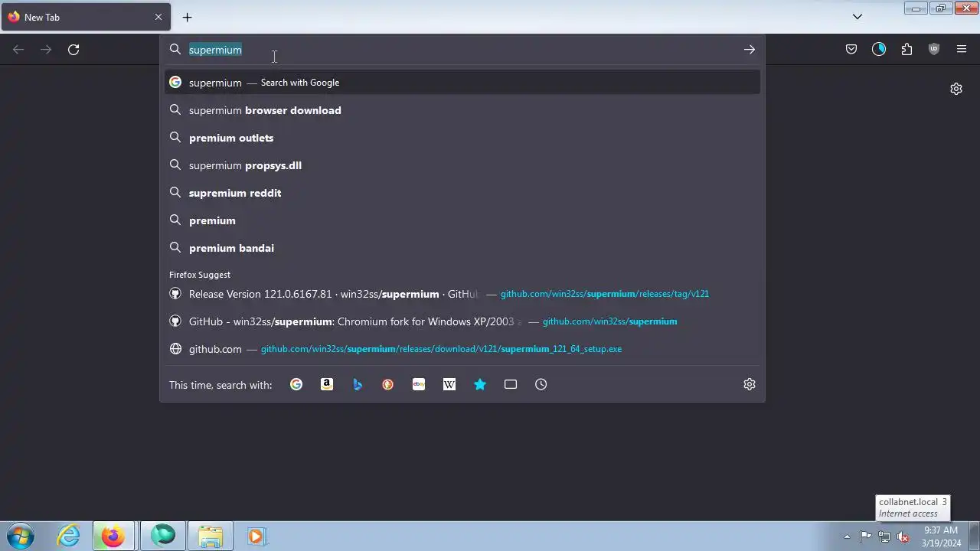Viewport: 980px width, 551px height.
Task: Open supermium_121_64_setup.exe github.com result
Action: (462, 349)
